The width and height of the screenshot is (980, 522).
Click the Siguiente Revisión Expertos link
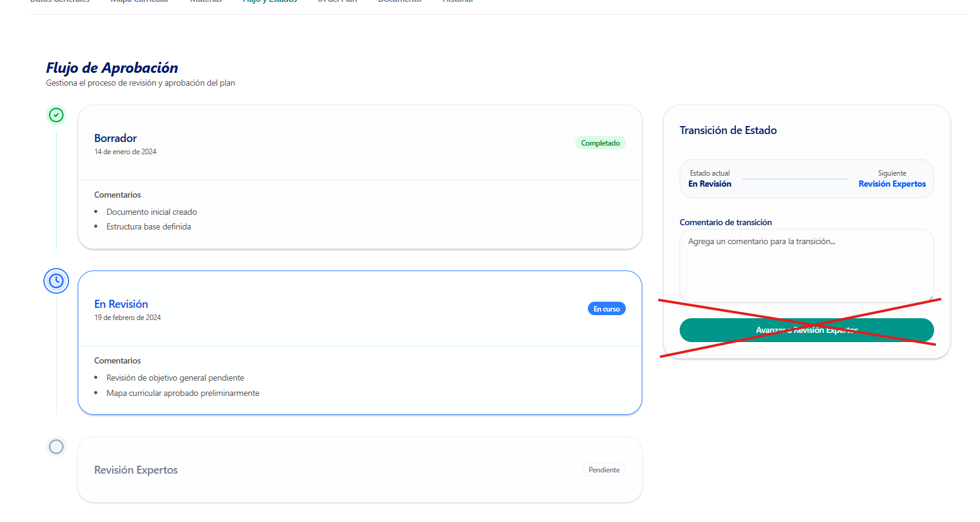click(891, 184)
